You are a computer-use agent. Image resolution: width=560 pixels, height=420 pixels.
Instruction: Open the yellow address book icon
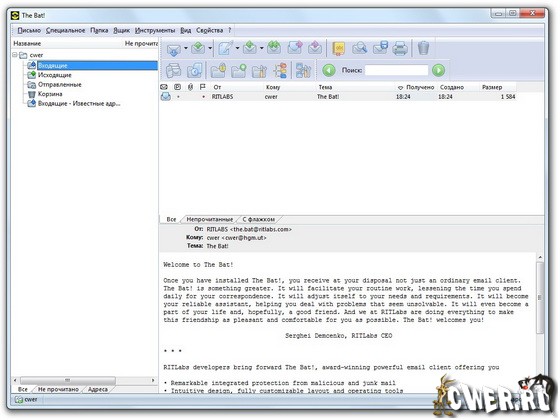pyautogui.click(x=339, y=48)
